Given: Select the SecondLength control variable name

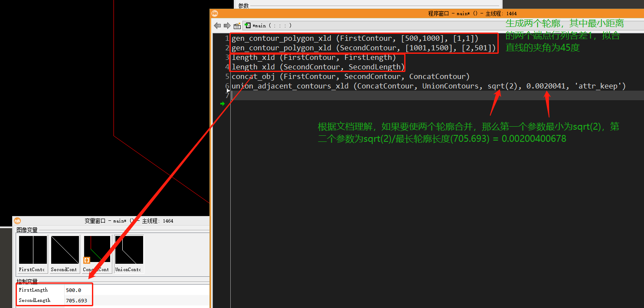Looking at the screenshot, I should coord(35,300).
